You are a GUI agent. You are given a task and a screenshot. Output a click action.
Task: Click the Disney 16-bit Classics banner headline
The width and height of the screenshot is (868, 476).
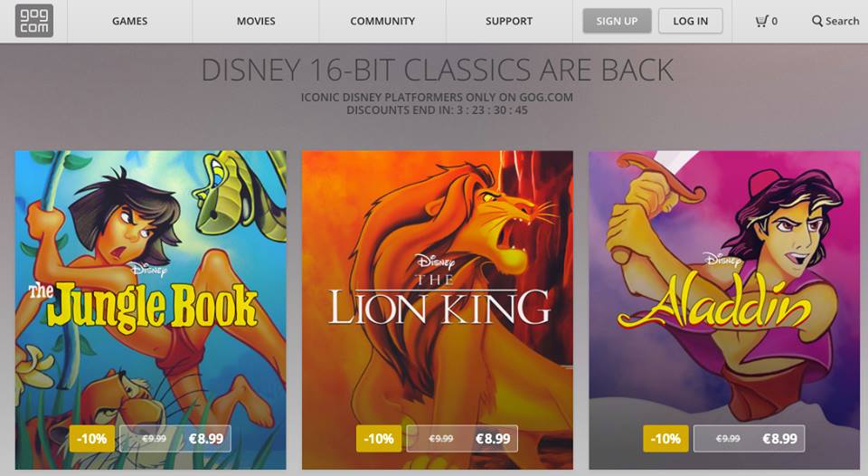[x=438, y=71]
